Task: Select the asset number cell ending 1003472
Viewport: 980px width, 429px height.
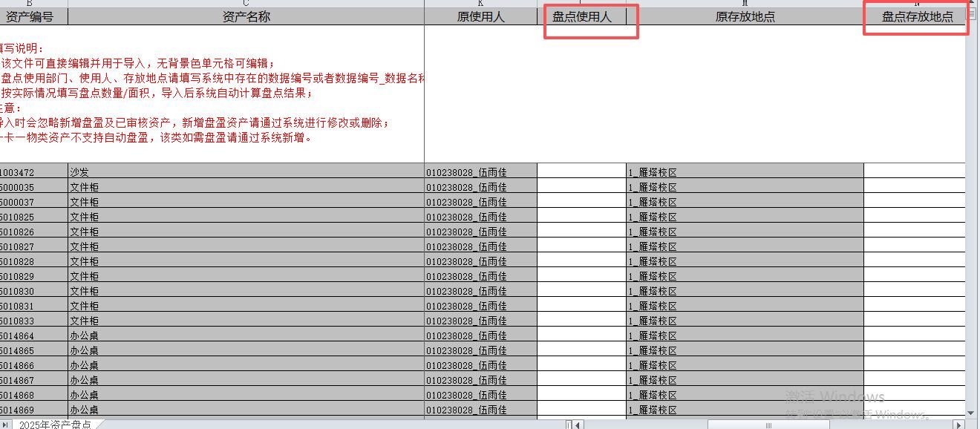Action: (33, 171)
